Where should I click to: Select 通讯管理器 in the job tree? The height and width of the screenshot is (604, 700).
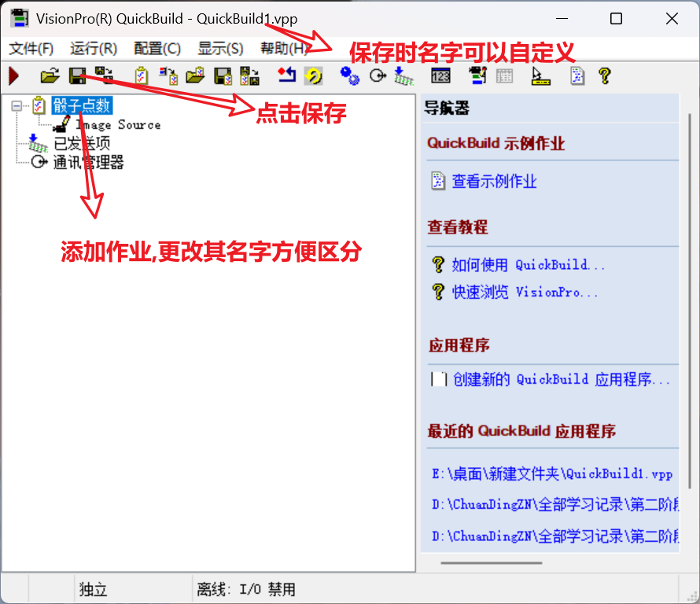88,162
